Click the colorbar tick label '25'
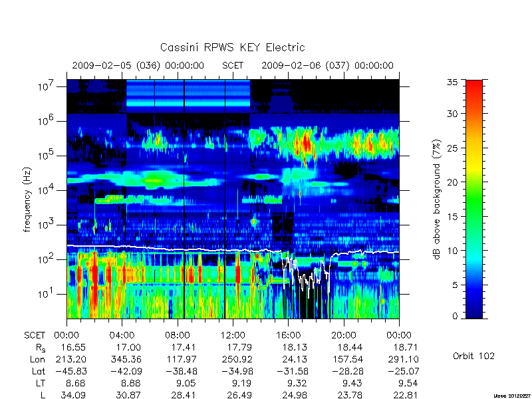Viewport: 532px width, 399px height. [453, 148]
